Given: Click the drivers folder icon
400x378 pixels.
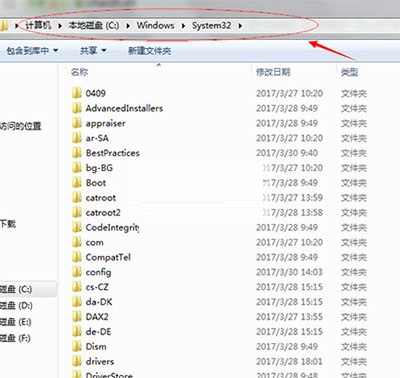Looking at the screenshot, I should 77,361.
